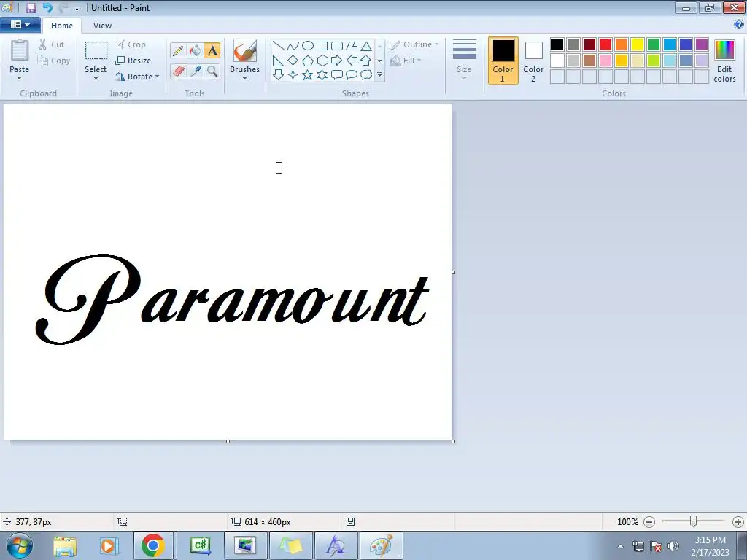Pick the yellow color swatch

click(638, 44)
